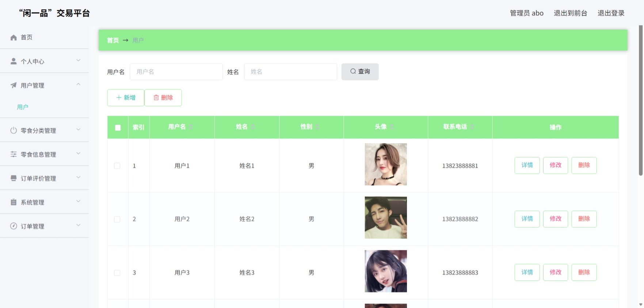Viewport: 644px width, 308px height.
Task: Expand the 订单评价管理 menu chevron
Action: click(78, 177)
